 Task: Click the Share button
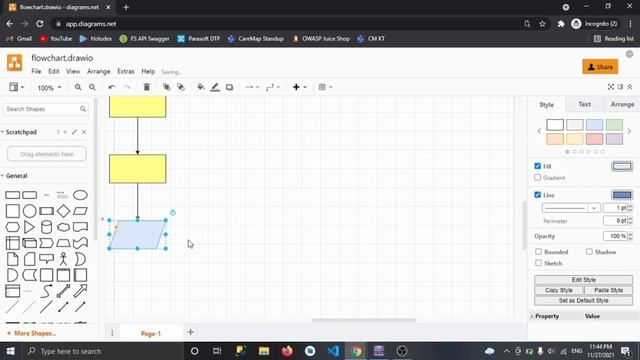(x=600, y=67)
